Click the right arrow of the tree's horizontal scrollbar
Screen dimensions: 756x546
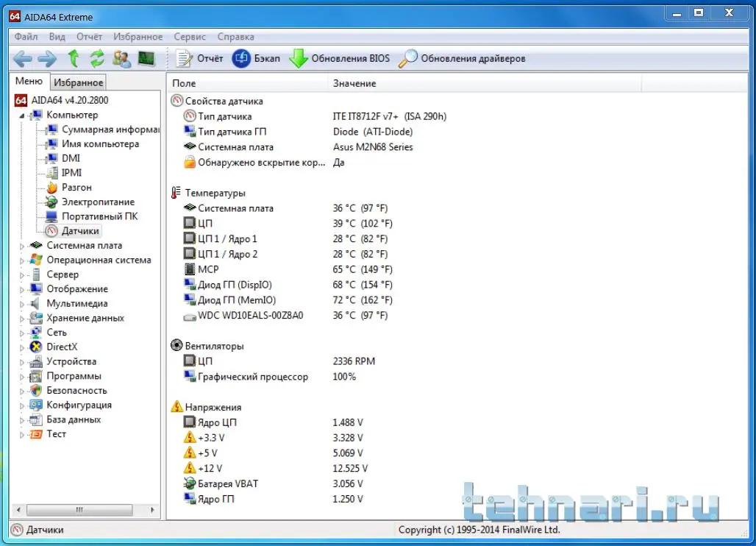[x=153, y=509]
